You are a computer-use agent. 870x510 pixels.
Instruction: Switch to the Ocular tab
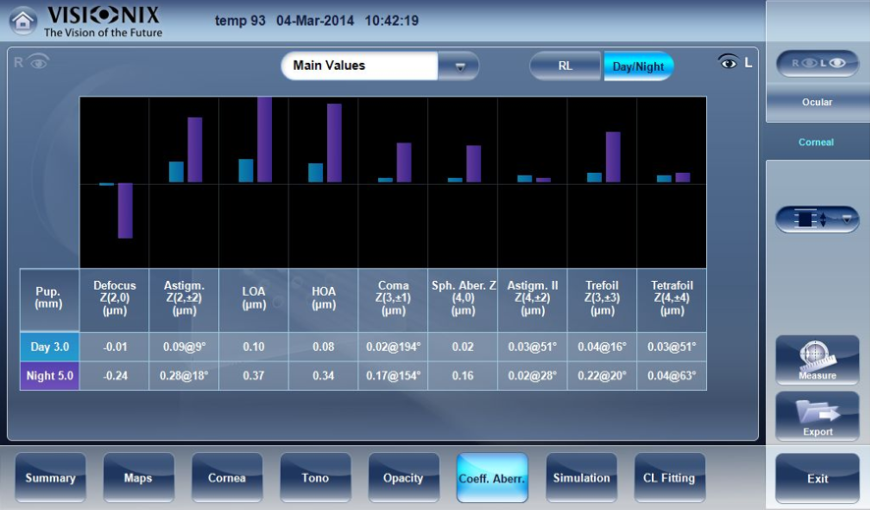[x=817, y=102]
